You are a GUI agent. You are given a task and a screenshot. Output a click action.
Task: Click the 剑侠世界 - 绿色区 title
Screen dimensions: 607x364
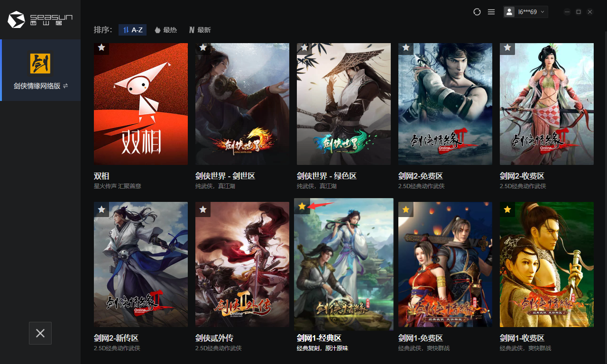pyautogui.click(x=327, y=176)
